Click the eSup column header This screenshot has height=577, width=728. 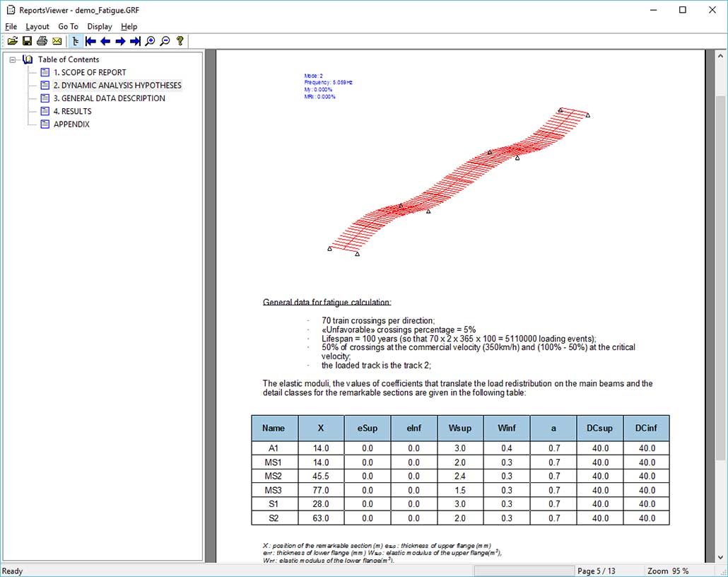pos(368,428)
